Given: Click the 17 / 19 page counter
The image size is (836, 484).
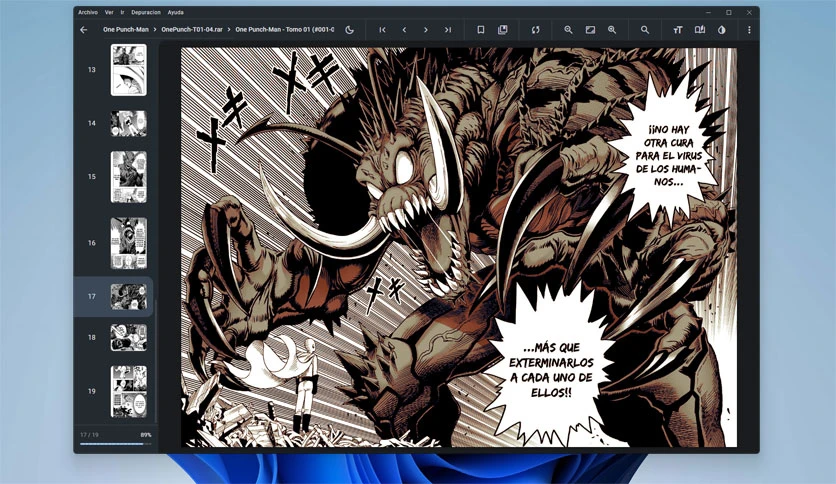Looking at the screenshot, I should click(x=89, y=435).
